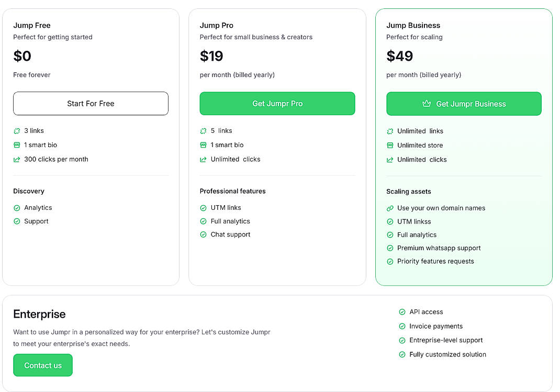560x392 pixels.
Task: Click the clicks arrow icon beside "300 clicks per month"
Action: coord(16,159)
